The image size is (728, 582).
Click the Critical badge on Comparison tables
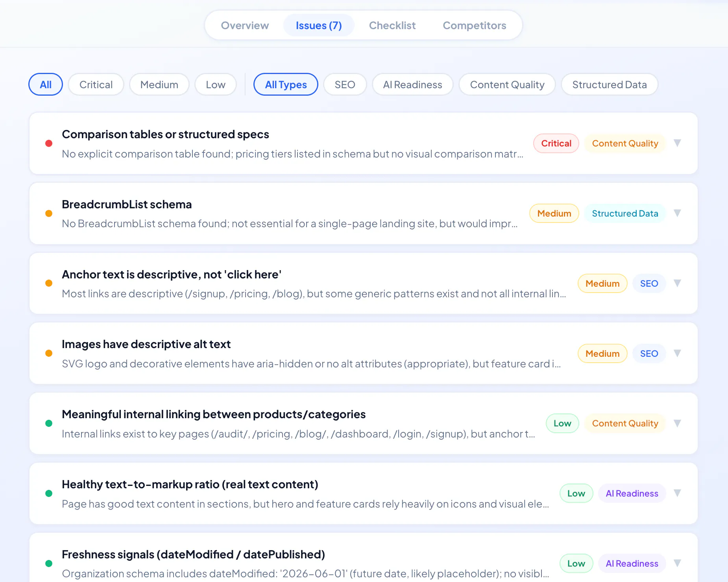556,143
